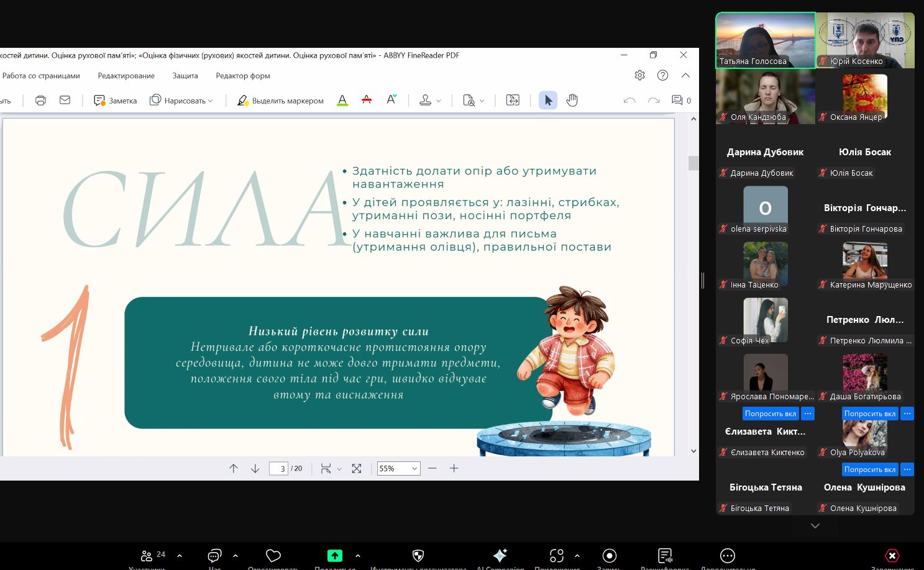This screenshot has width=924, height=570.
Task: Click the strikethrough text icon
Action: coord(367,101)
